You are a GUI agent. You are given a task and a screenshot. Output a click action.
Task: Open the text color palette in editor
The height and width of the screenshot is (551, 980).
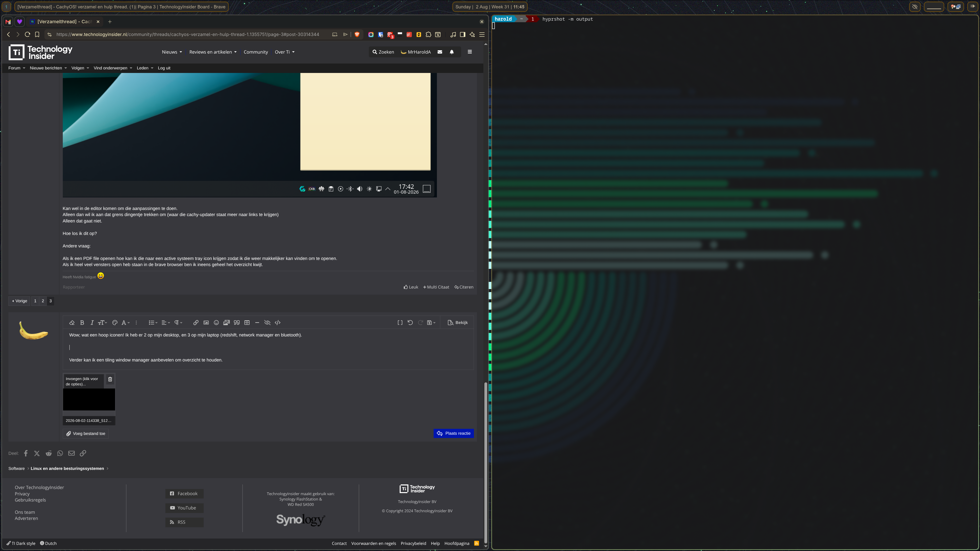115,323
